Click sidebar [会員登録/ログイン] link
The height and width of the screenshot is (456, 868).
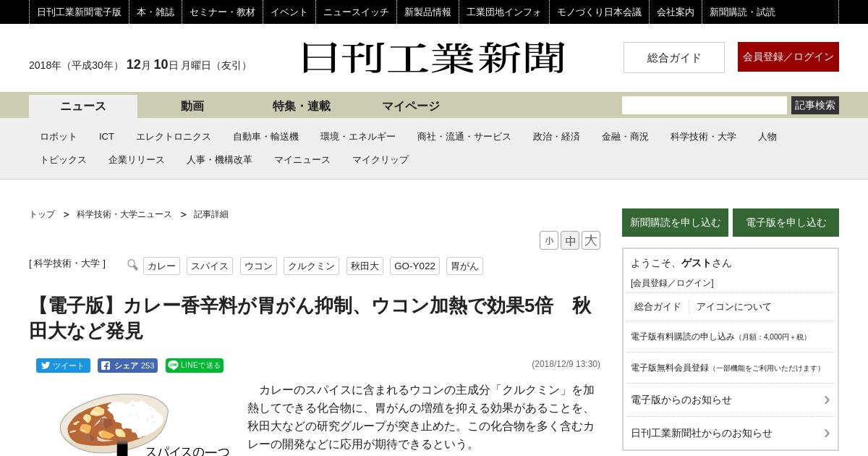click(672, 283)
